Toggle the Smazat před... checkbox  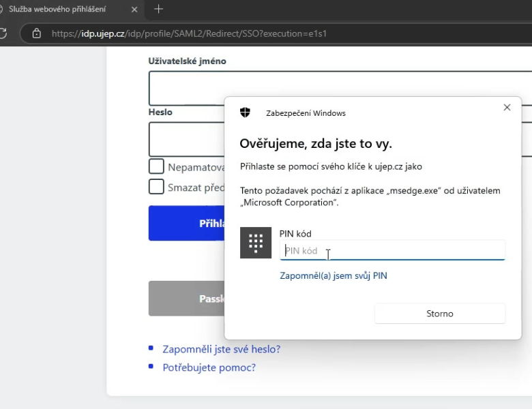click(x=156, y=187)
